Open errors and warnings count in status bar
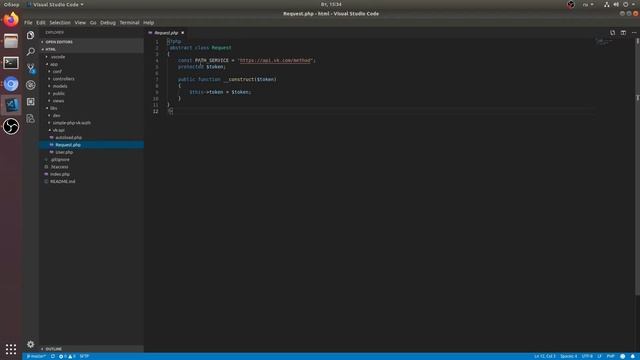 click(x=67, y=356)
